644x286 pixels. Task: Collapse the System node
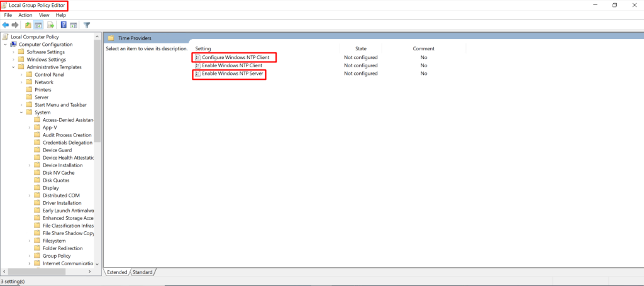21,113
